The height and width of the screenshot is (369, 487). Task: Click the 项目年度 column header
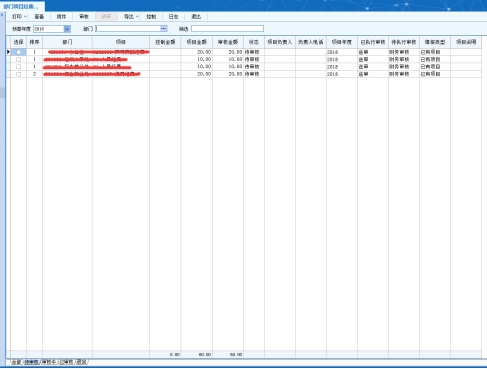click(x=342, y=42)
